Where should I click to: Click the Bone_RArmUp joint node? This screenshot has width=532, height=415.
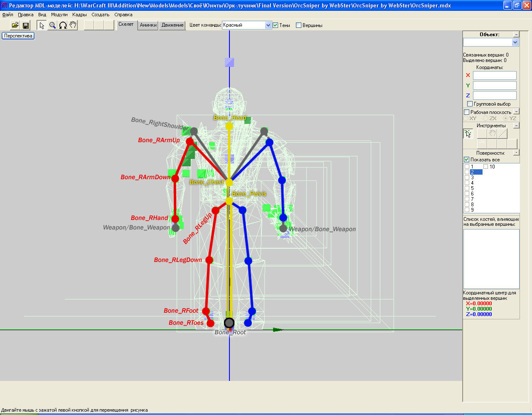(190, 142)
